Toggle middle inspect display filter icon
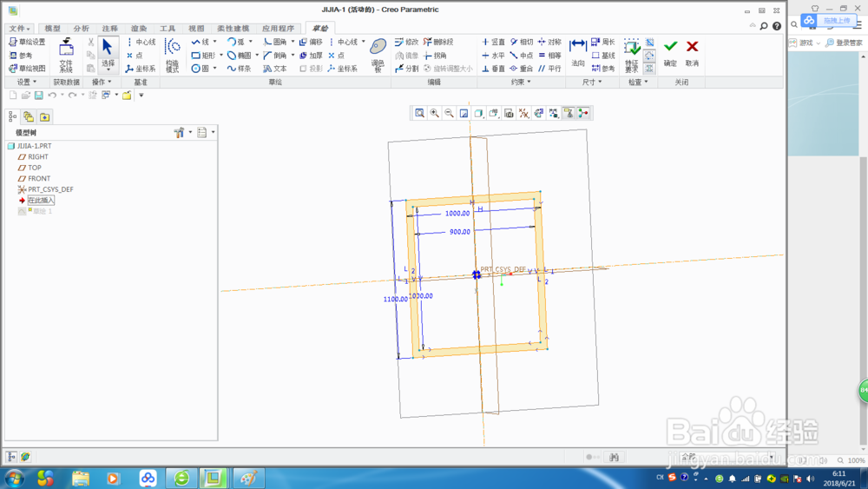The image size is (868, 489). click(x=649, y=56)
